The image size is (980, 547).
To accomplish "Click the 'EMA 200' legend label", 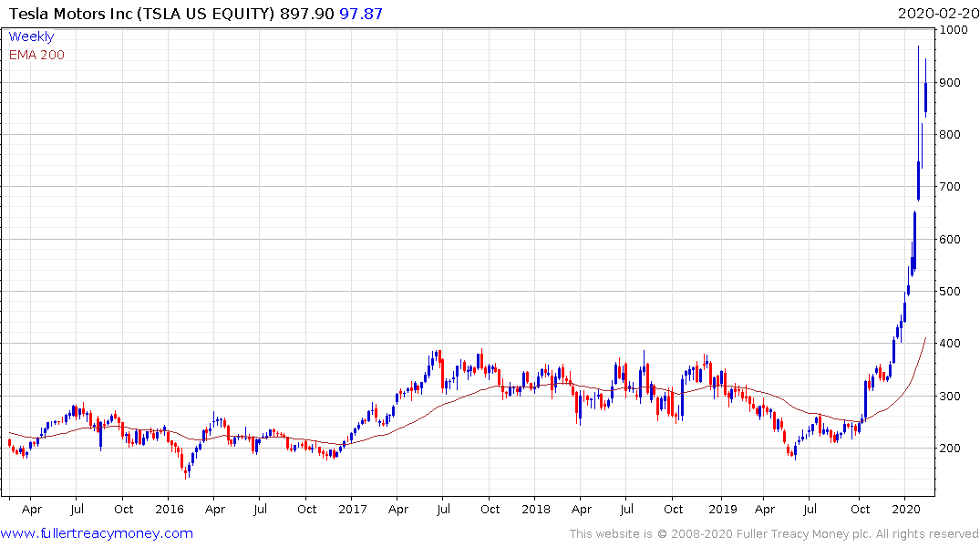I will coord(36,55).
